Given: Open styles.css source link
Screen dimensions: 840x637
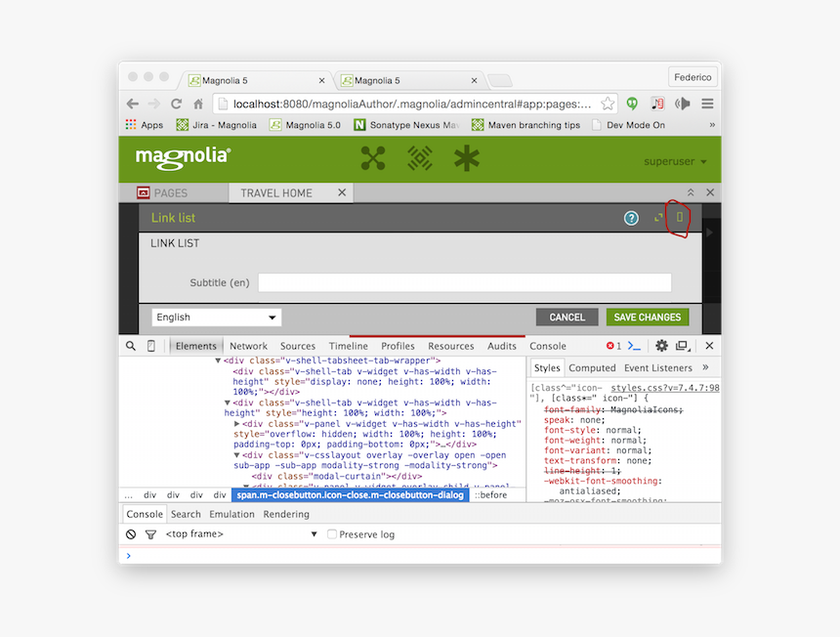Looking at the screenshot, I should (x=665, y=388).
